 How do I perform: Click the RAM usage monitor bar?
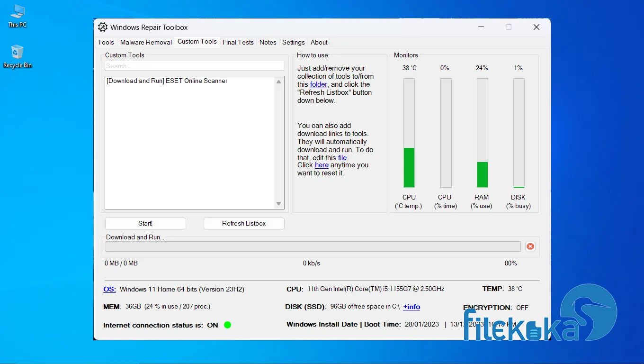[482, 133]
